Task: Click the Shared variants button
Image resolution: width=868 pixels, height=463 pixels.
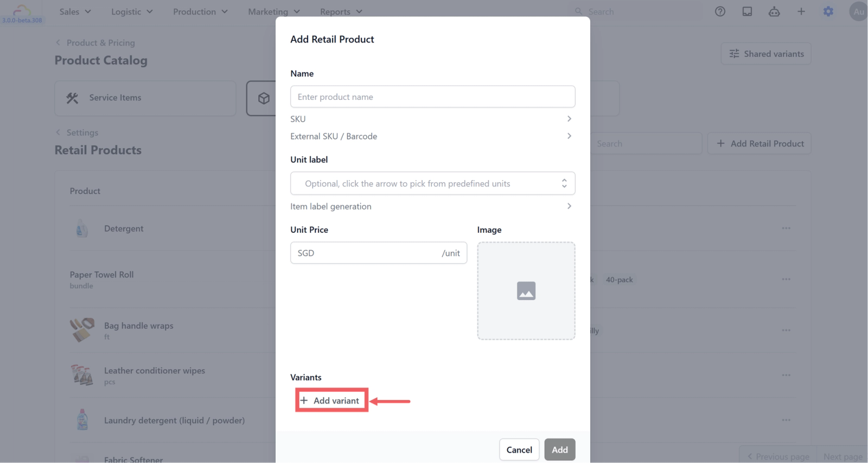Action: pos(766,54)
